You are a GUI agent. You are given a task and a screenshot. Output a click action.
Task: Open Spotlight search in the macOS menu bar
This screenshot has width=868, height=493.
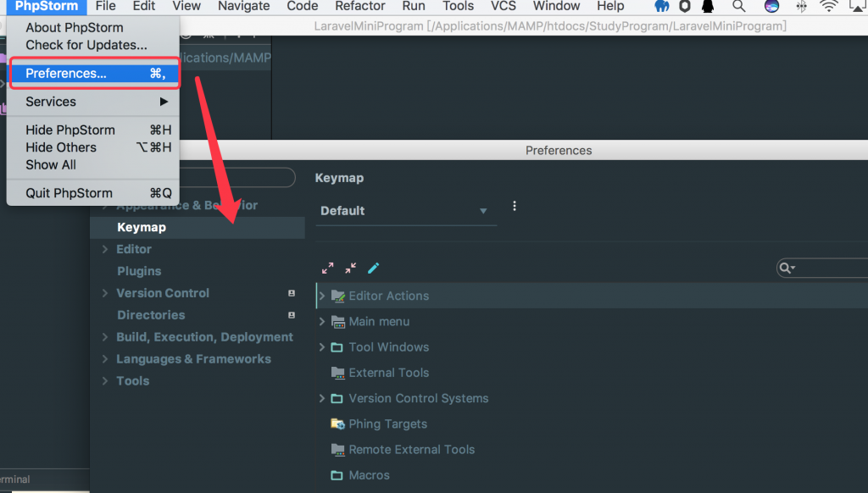pyautogui.click(x=738, y=6)
